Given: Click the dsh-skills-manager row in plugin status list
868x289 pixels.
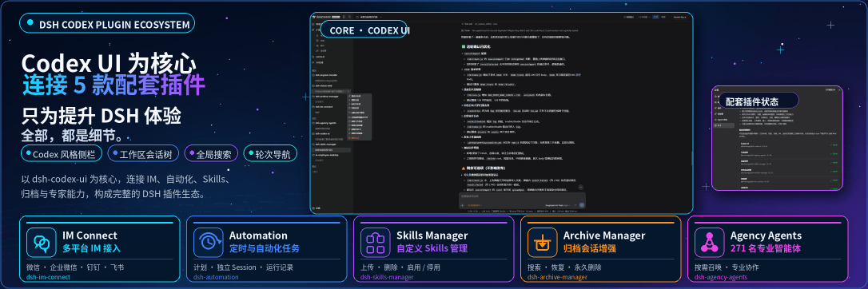Looking at the screenshot, I should [x=789, y=163].
